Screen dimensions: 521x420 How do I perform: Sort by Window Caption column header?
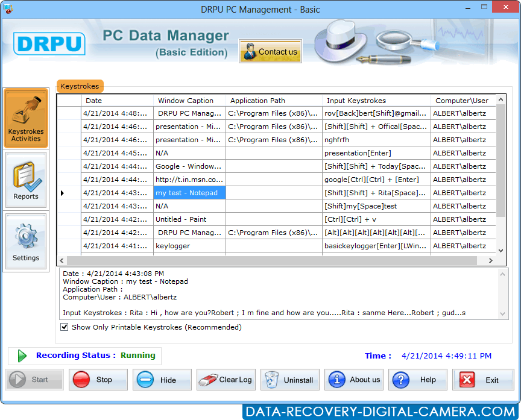point(189,101)
